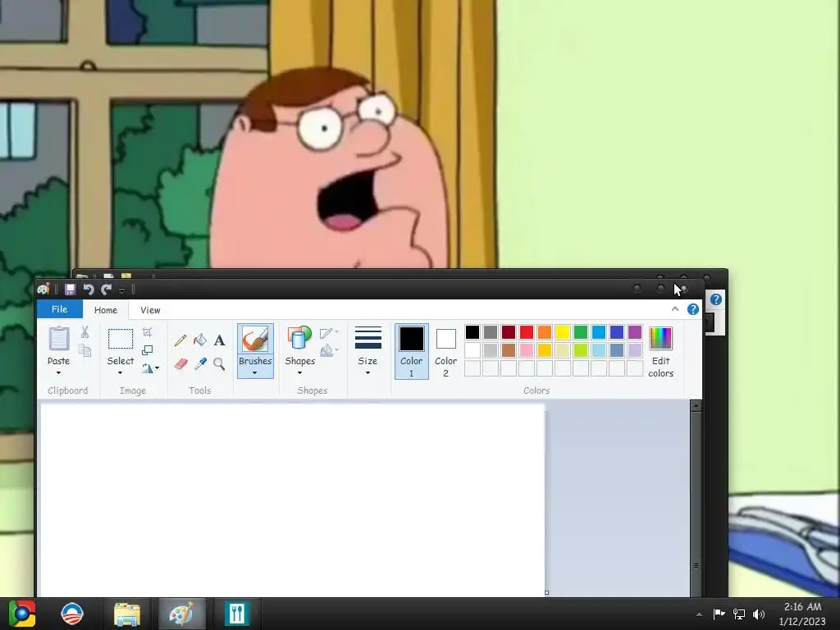This screenshot has width=840, height=630.
Task: Click the Brushes tool button
Action: (x=256, y=351)
